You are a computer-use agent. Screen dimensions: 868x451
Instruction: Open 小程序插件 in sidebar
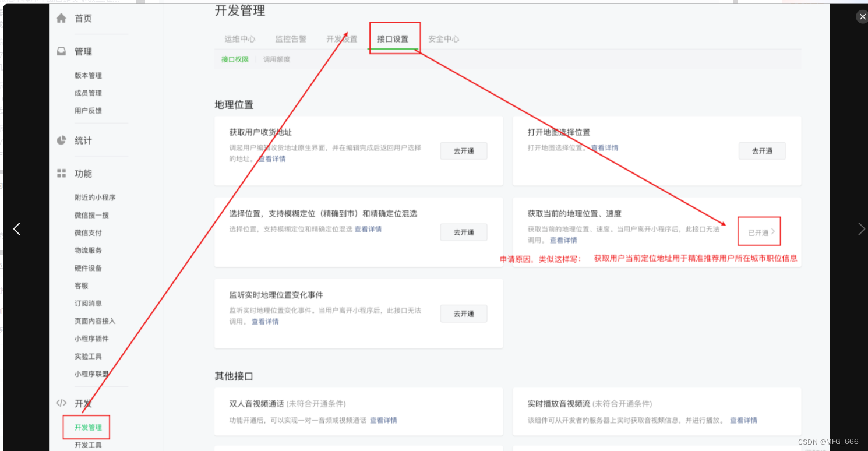click(91, 339)
